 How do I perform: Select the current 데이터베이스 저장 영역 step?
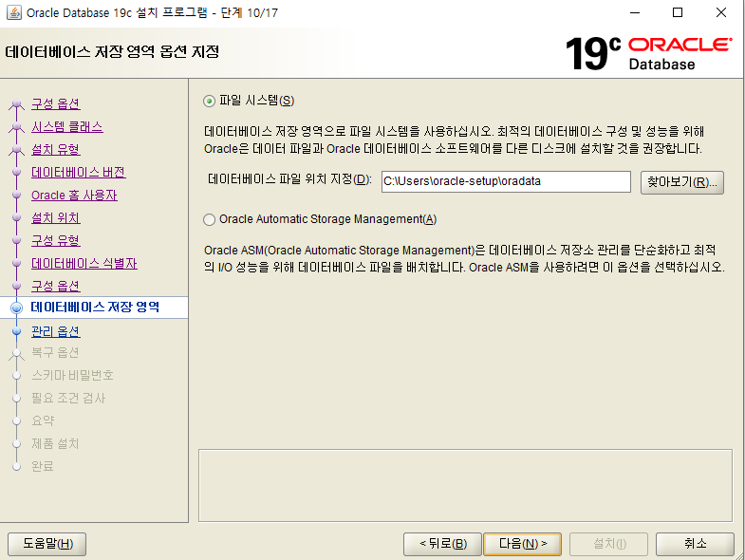(x=95, y=308)
